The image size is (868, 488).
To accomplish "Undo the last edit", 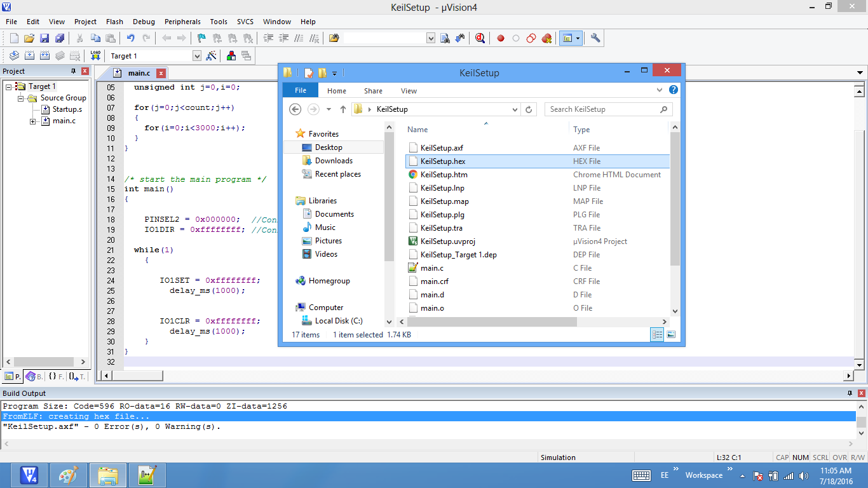I will (x=130, y=38).
